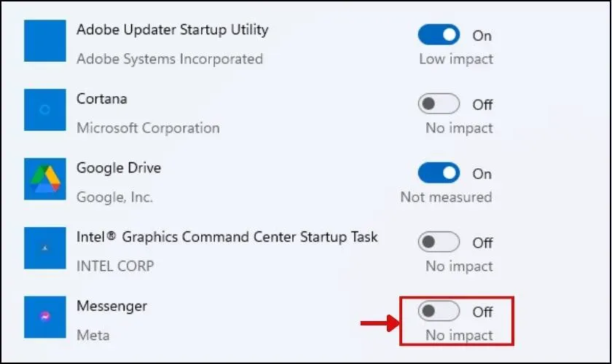612x364 pixels.
Task: Select the Google Drive app name
Action: coord(119,167)
